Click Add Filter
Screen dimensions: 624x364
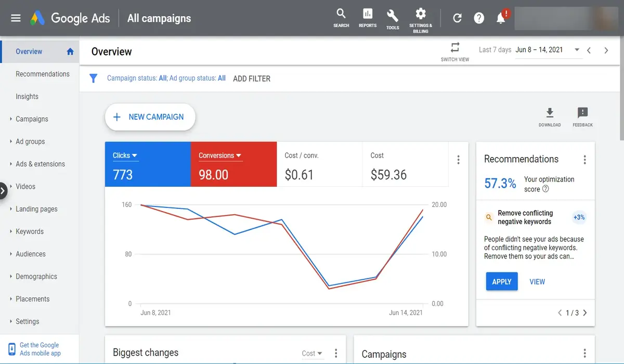[252, 79]
